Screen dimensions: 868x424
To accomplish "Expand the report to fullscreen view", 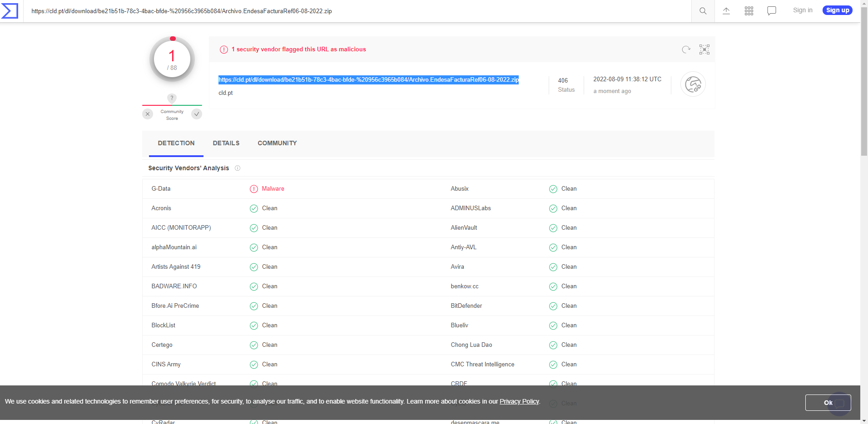I will tap(704, 49).
